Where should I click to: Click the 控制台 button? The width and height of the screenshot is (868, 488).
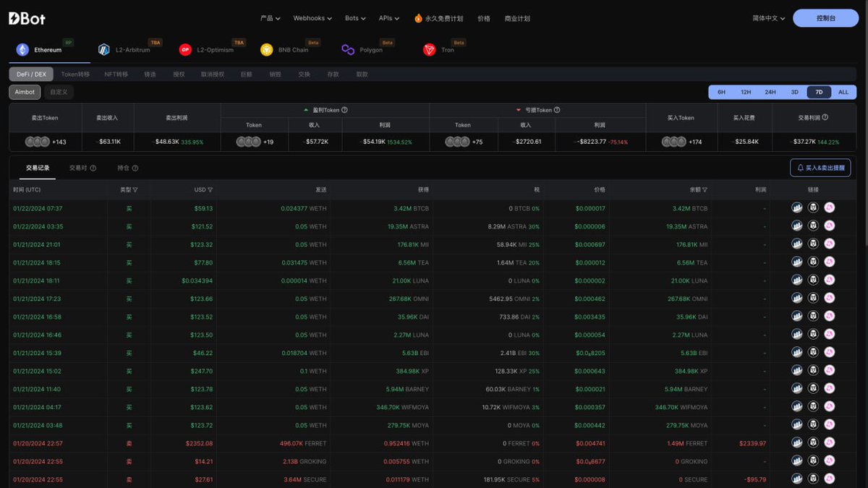(x=825, y=18)
